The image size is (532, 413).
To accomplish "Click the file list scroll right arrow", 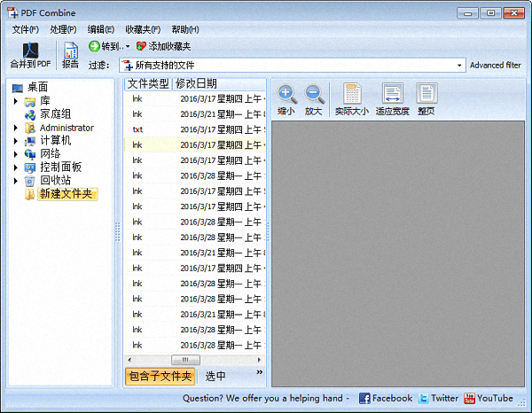I will pyautogui.click(x=260, y=360).
